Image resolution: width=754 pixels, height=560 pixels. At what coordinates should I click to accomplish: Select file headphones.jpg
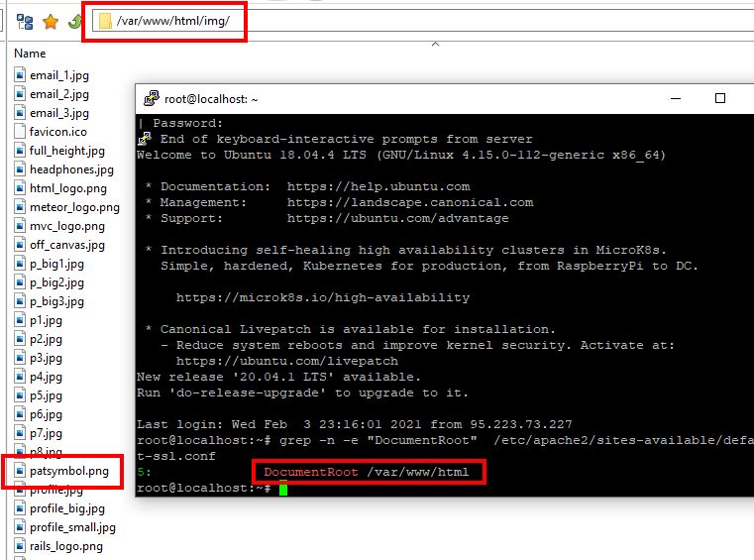[x=71, y=169]
